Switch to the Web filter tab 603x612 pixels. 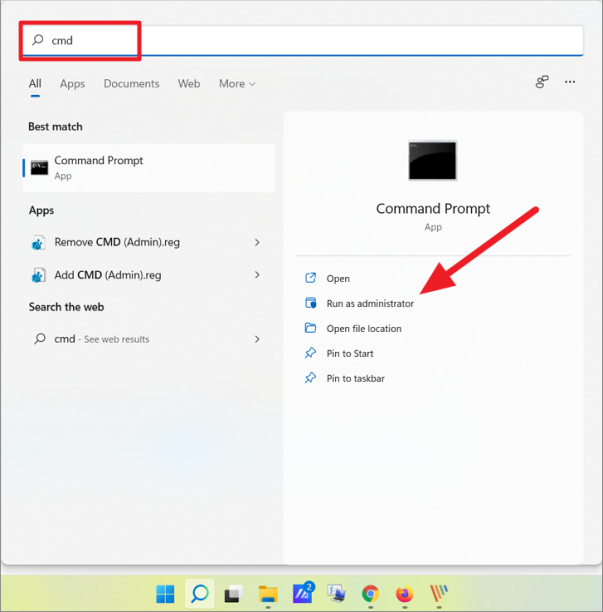coord(189,84)
